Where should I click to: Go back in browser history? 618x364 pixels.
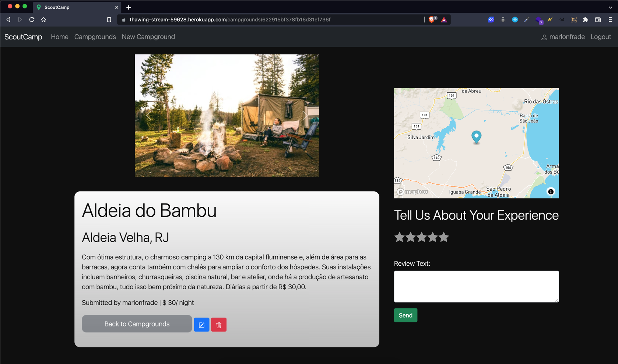tap(8, 20)
